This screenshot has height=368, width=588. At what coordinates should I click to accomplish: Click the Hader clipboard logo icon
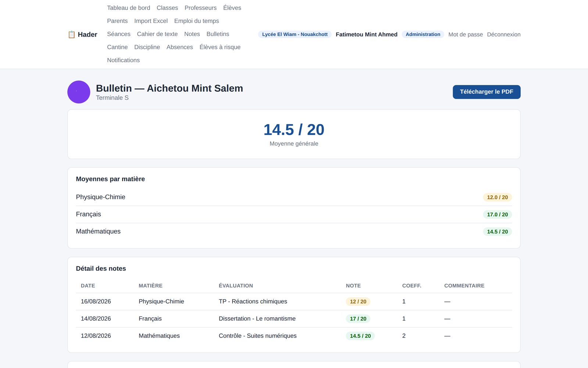(72, 35)
